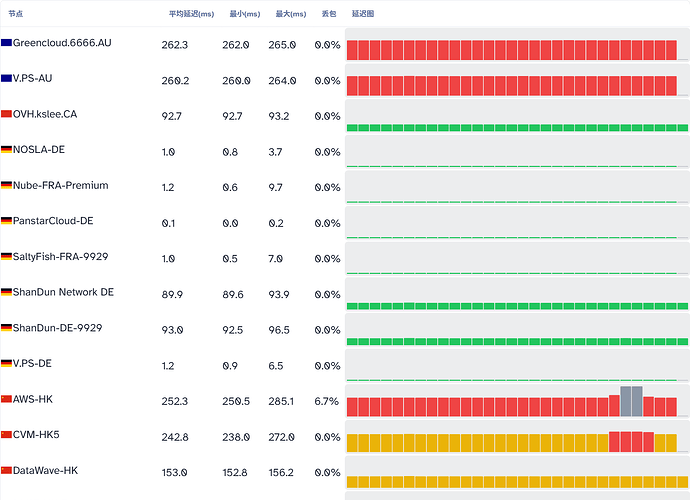Viewport: 690px width, 500px height.
Task: Click the German flag beside PanstarCloud-DE
Action: pyautogui.click(x=6, y=221)
